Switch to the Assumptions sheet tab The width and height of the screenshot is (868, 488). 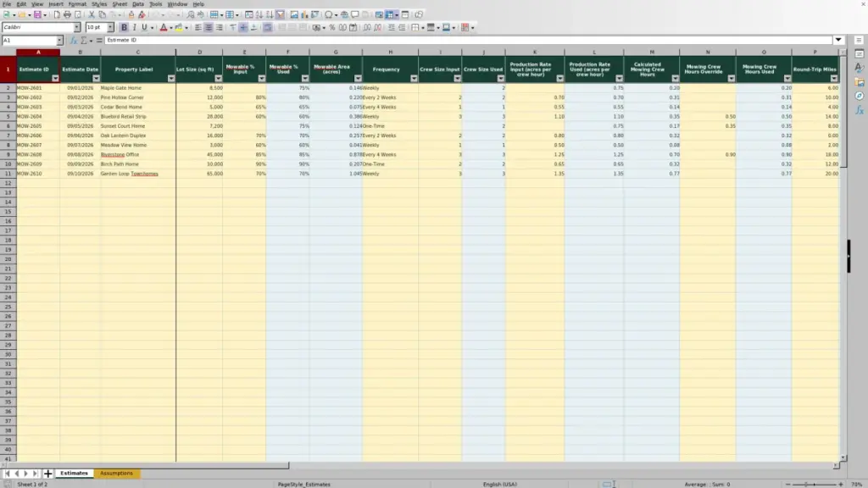[116, 473]
